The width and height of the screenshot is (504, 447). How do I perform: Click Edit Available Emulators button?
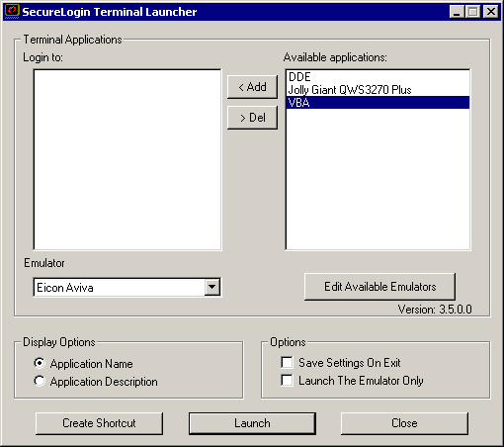pyautogui.click(x=379, y=287)
